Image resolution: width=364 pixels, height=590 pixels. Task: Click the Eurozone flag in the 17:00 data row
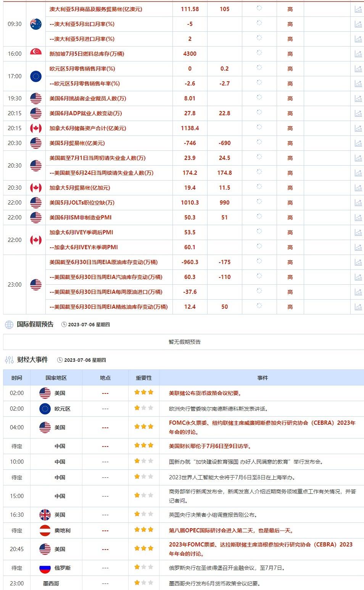pyautogui.click(x=36, y=76)
